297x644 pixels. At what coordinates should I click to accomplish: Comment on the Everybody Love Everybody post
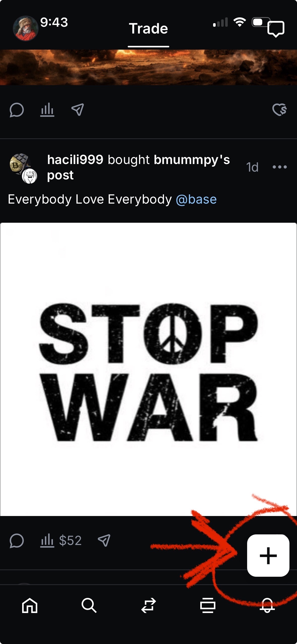click(x=17, y=541)
